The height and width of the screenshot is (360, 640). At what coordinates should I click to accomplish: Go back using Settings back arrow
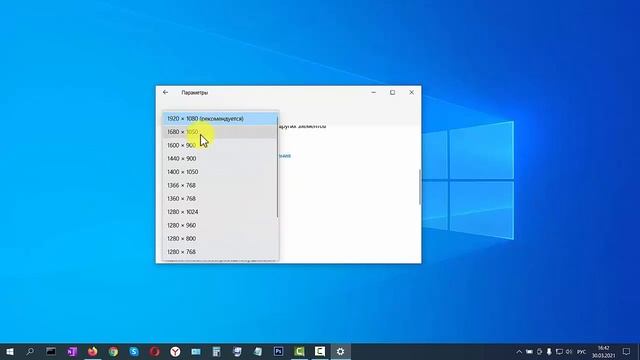pyautogui.click(x=165, y=93)
